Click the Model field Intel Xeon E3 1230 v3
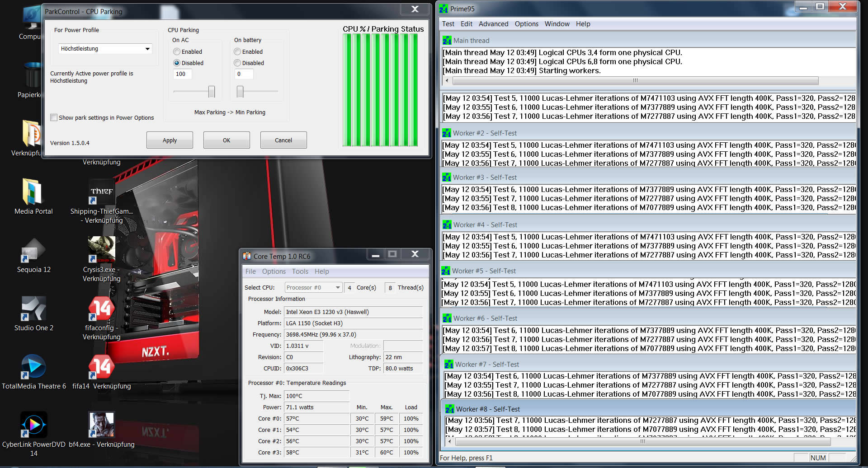This screenshot has width=868, height=468. point(354,312)
